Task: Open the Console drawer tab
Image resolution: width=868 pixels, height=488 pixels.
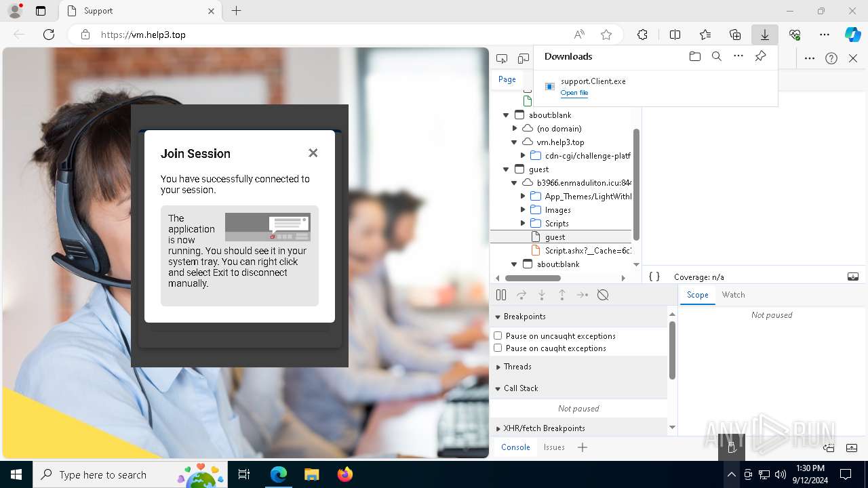Action: (515, 447)
